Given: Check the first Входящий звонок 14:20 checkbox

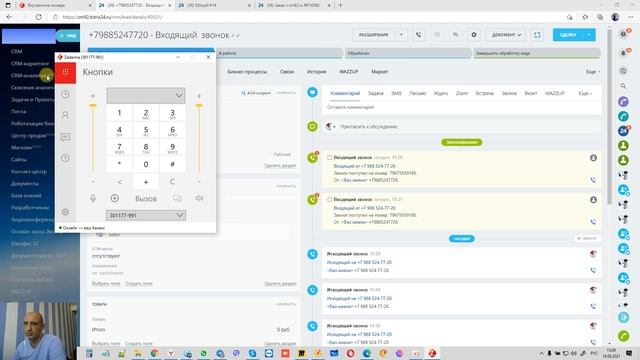Looking at the screenshot, I should [329, 157].
